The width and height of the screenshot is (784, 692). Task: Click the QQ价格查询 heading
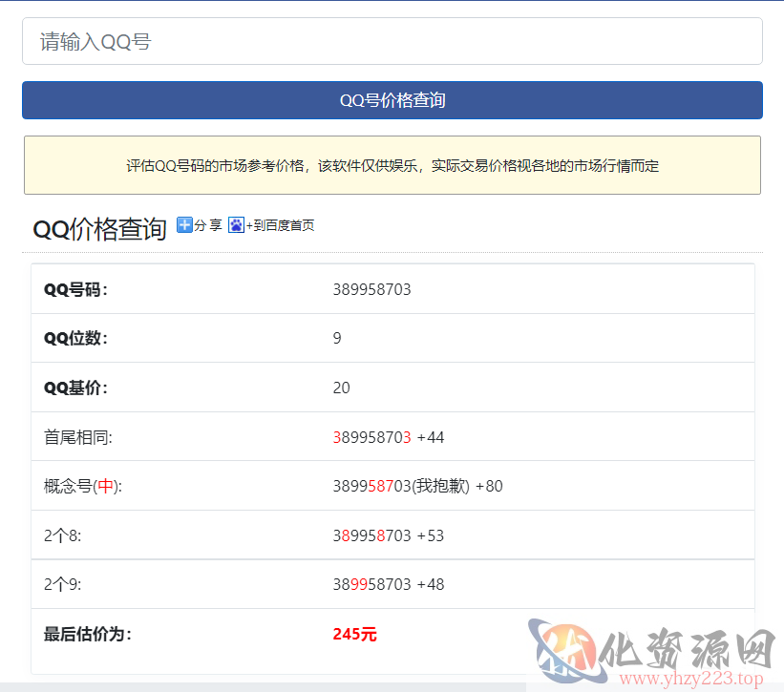tap(99, 229)
